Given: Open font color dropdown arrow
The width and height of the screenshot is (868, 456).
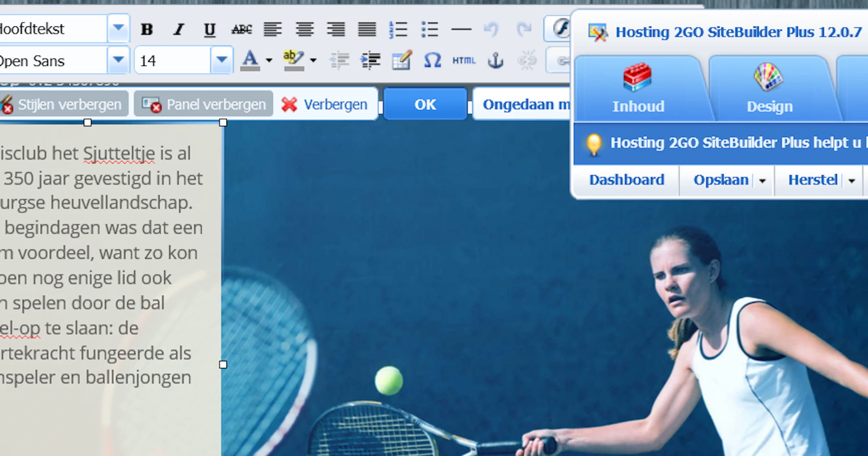Looking at the screenshot, I should tap(269, 60).
